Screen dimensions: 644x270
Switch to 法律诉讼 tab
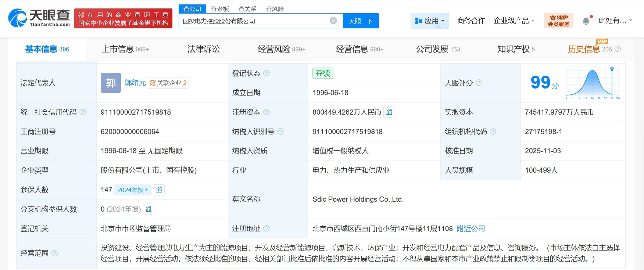[204, 49]
